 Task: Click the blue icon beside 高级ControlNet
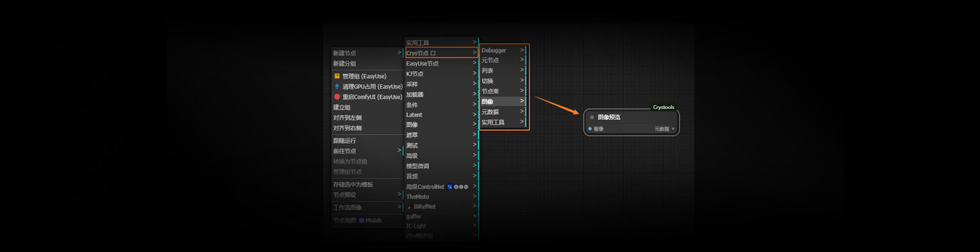pyautogui.click(x=449, y=187)
